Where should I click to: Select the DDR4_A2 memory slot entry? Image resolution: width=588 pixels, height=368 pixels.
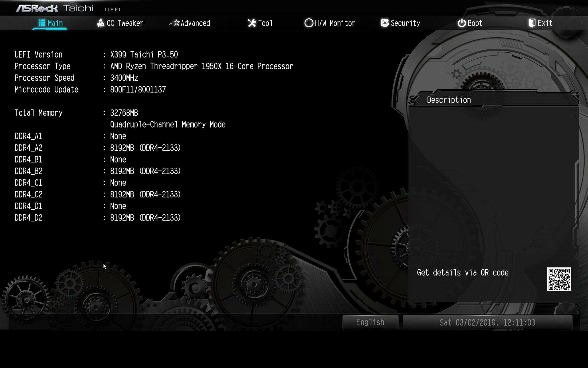(98, 148)
